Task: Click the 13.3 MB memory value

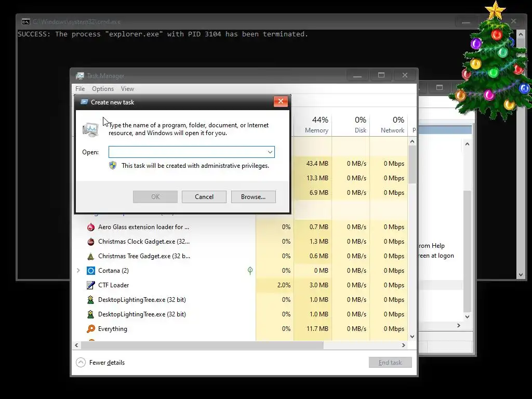Action: click(x=317, y=178)
